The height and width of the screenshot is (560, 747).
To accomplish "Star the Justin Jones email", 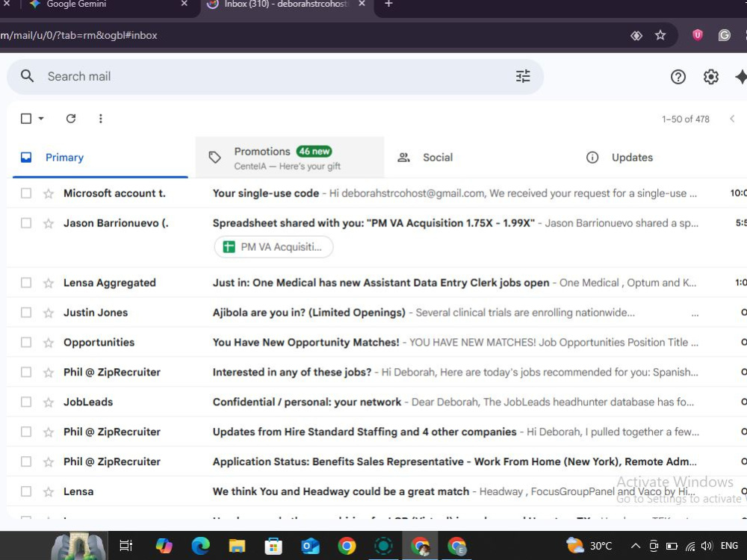I will click(49, 313).
